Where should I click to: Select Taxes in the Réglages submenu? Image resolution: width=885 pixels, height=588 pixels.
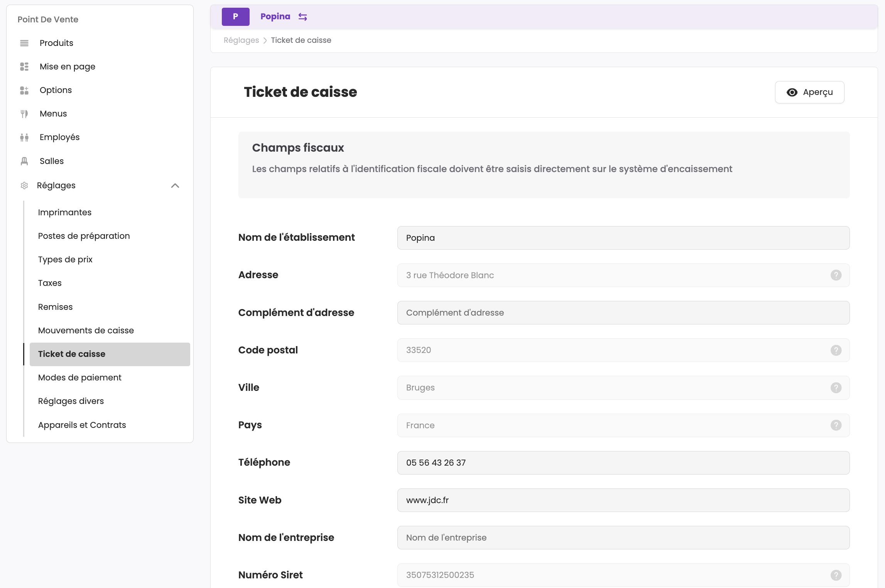point(50,283)
